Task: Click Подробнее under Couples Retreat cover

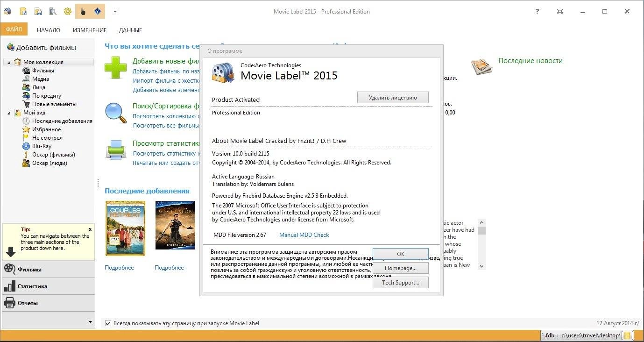Action: 119,268
